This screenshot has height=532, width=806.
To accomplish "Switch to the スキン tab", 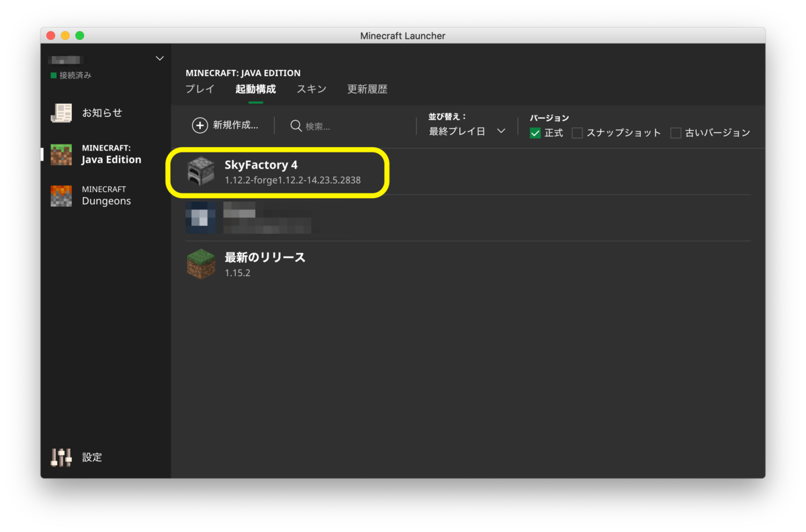I will 312,89.
